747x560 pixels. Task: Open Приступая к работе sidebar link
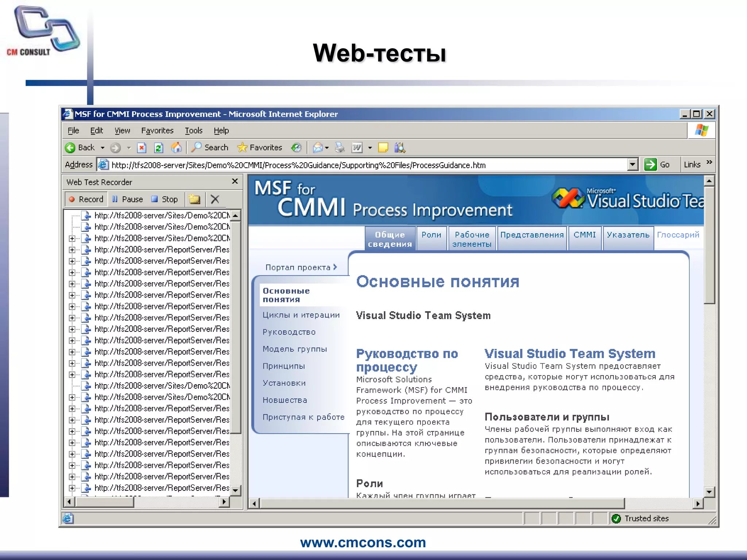point(303,417)
